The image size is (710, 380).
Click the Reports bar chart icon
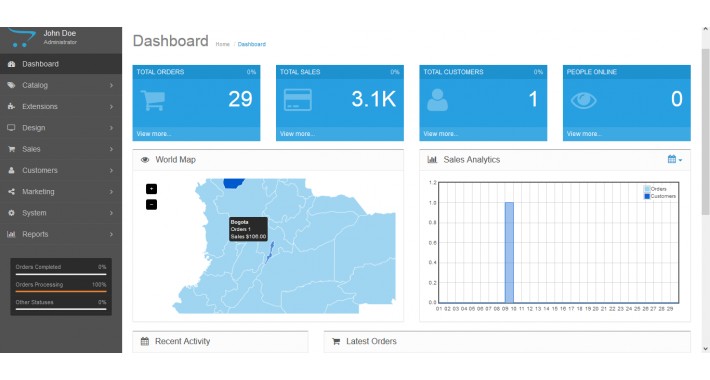coord(11,234)
